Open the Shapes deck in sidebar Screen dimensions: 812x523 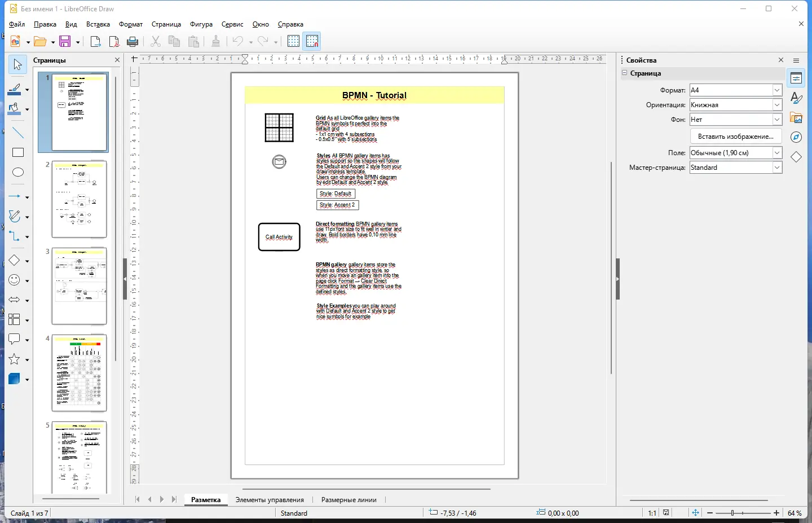pos(796,157)
